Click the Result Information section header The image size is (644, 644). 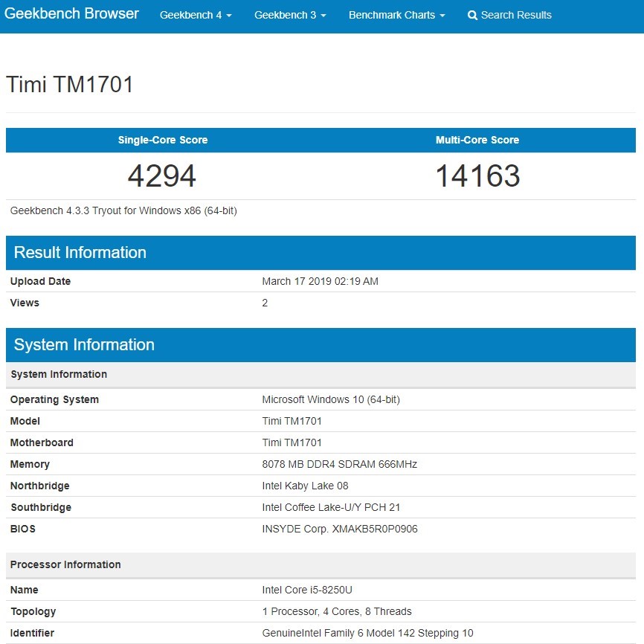(x=321, y=253)
